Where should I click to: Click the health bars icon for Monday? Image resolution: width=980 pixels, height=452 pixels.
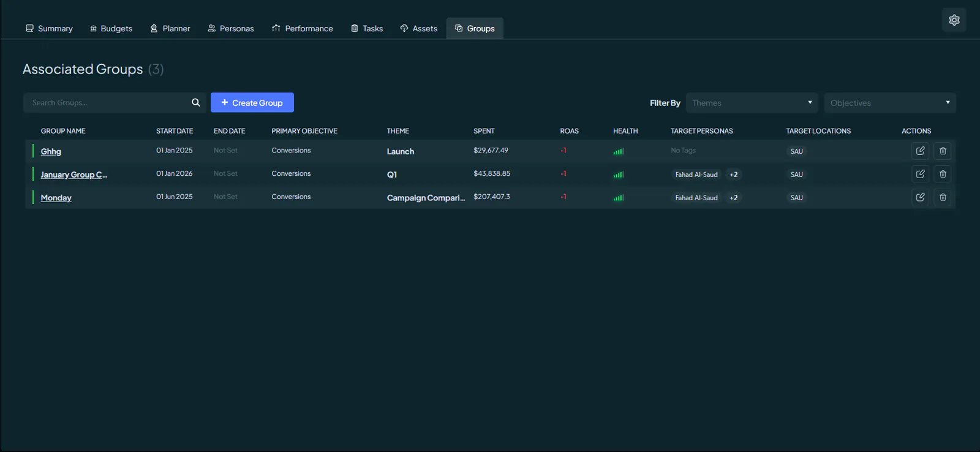[619, 198]
